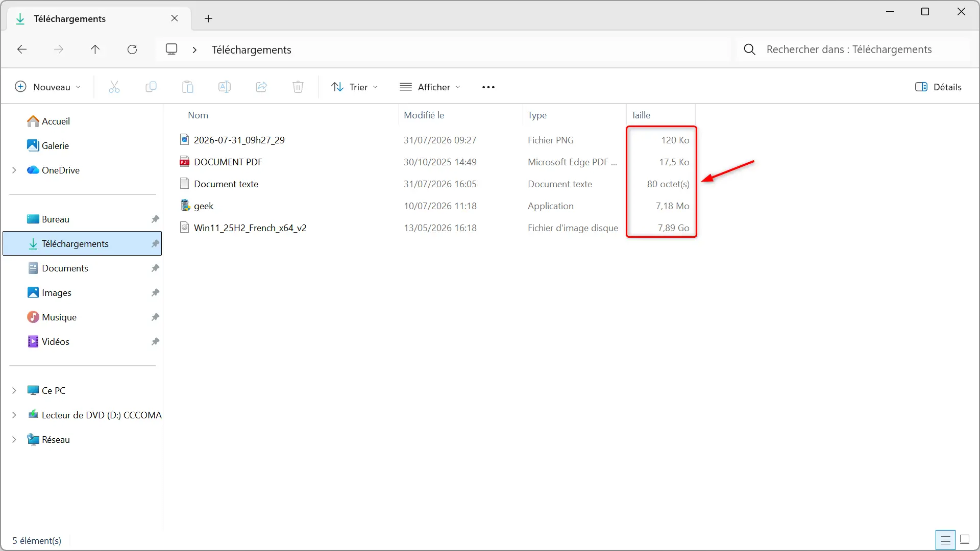Open Musique in the sidebar

[x=82, y=317]
